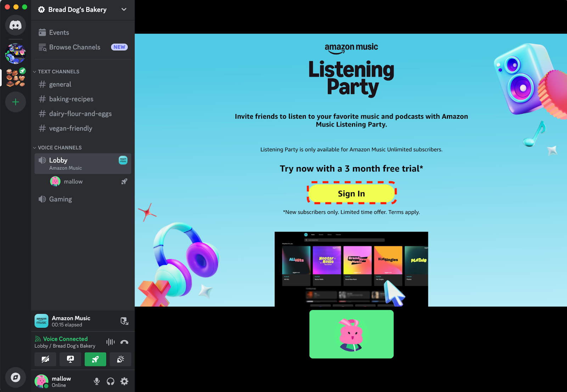Click the share your screen icon
Screen dimensions: 567x392
tap(70, 359)
